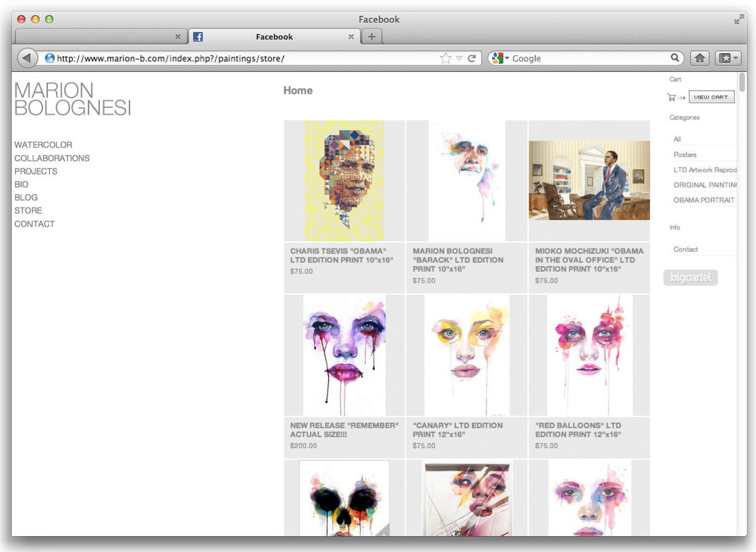Close the first blank tab

(178, 37)
